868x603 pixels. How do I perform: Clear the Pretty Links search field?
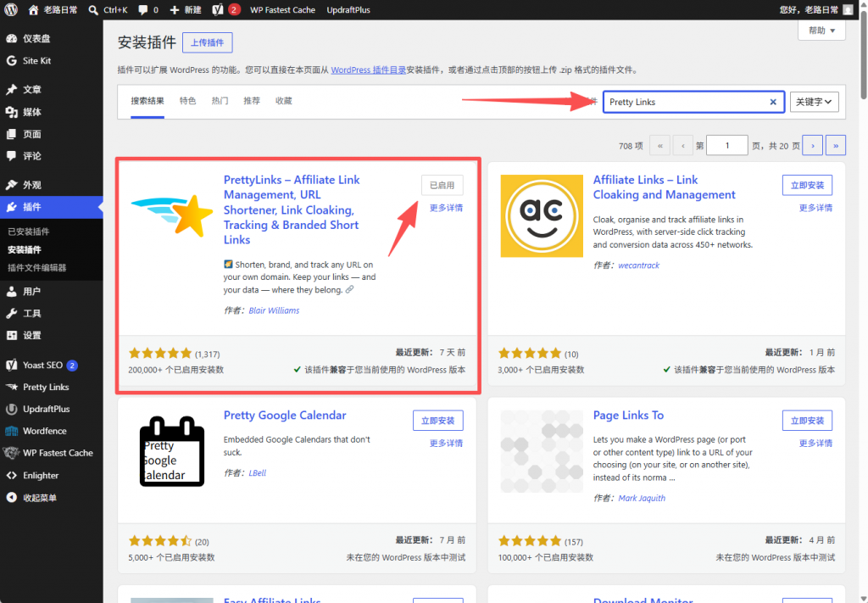point(773,102)
